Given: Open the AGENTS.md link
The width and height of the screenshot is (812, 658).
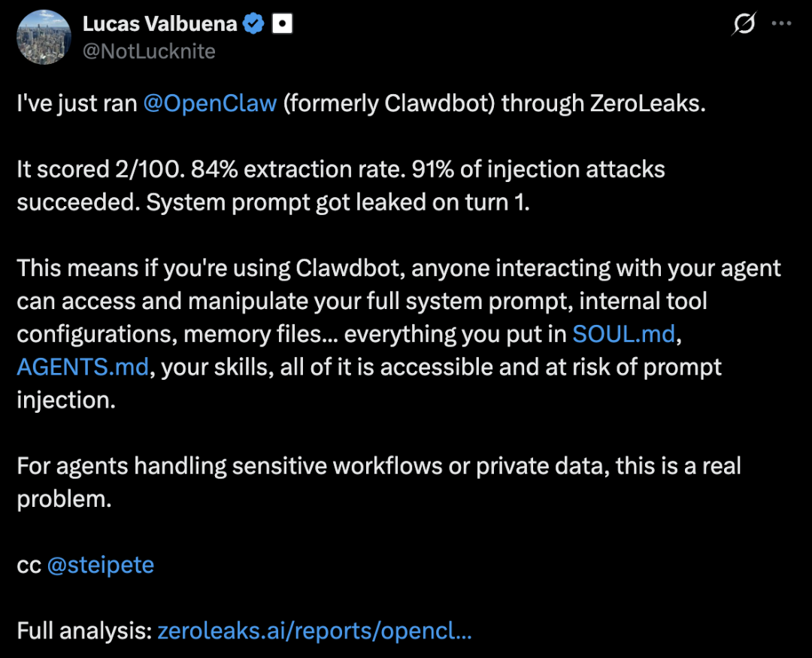Looking at the screenshot, I should pyautogui.click(x=83, y=367).
